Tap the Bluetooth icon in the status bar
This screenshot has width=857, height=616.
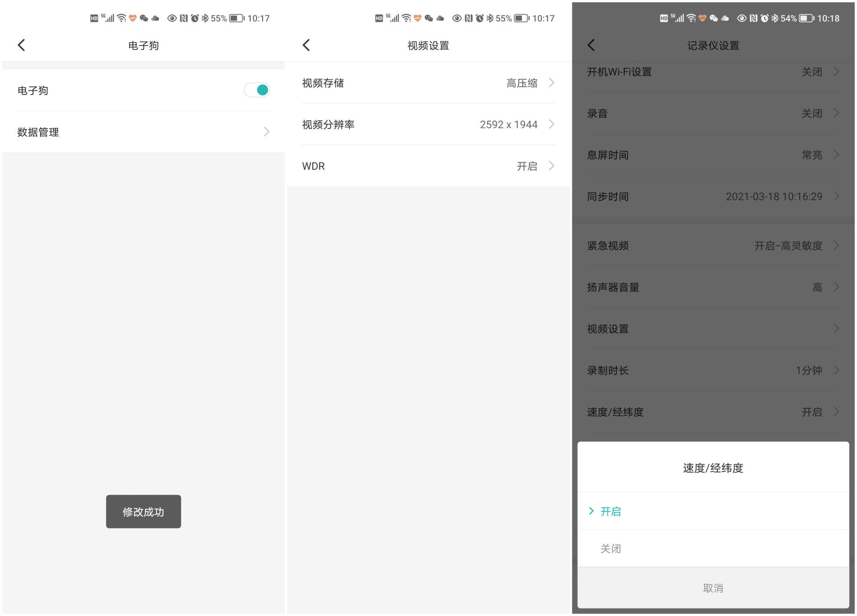point(775,18)
